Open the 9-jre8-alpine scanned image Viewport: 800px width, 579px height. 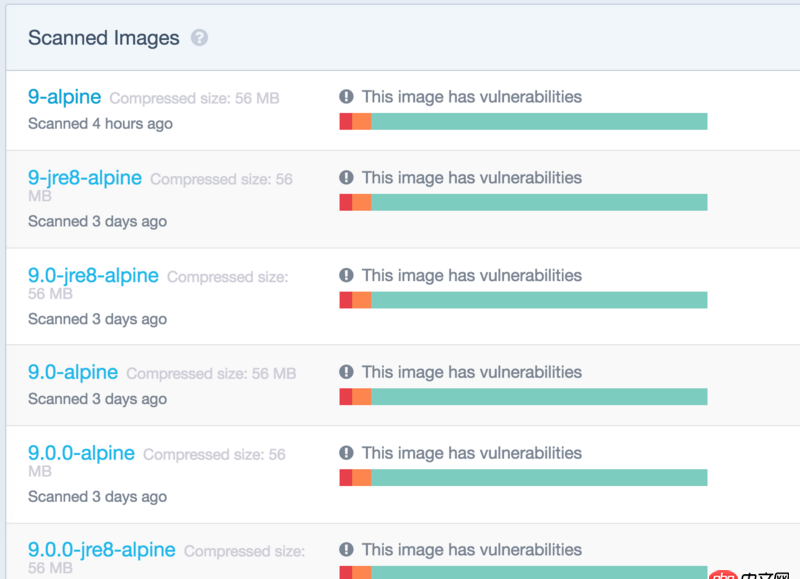[85, 178]
